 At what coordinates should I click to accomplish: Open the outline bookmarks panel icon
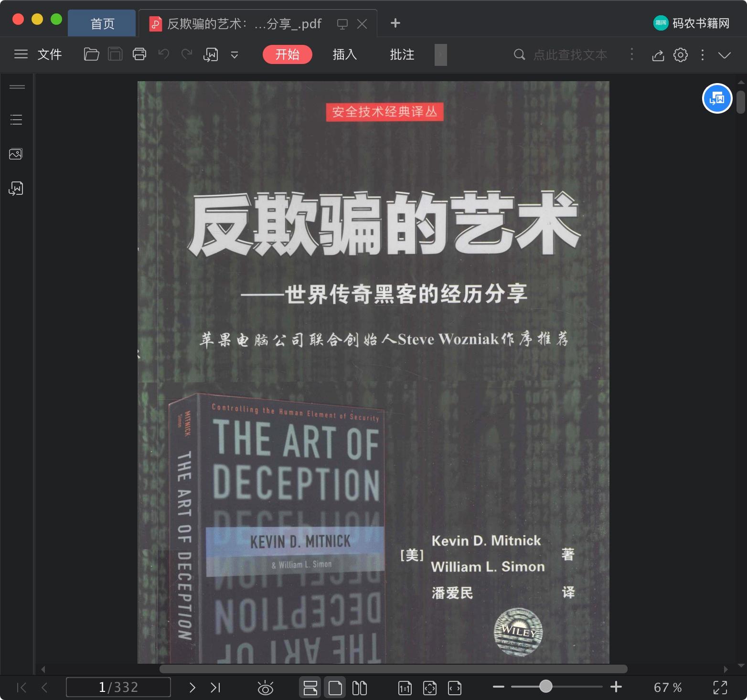pyautogui.click(x=16, y=119)
